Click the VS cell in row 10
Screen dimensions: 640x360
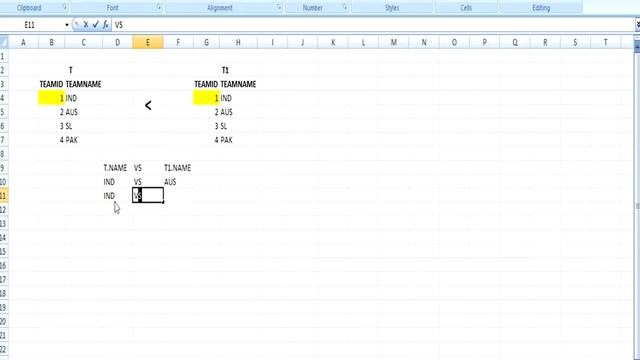pos(148,182)
